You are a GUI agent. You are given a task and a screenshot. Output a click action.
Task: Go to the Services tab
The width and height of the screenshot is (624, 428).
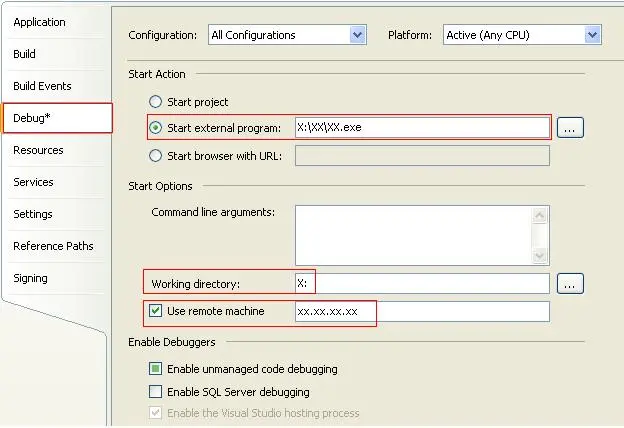pos(33,182)
